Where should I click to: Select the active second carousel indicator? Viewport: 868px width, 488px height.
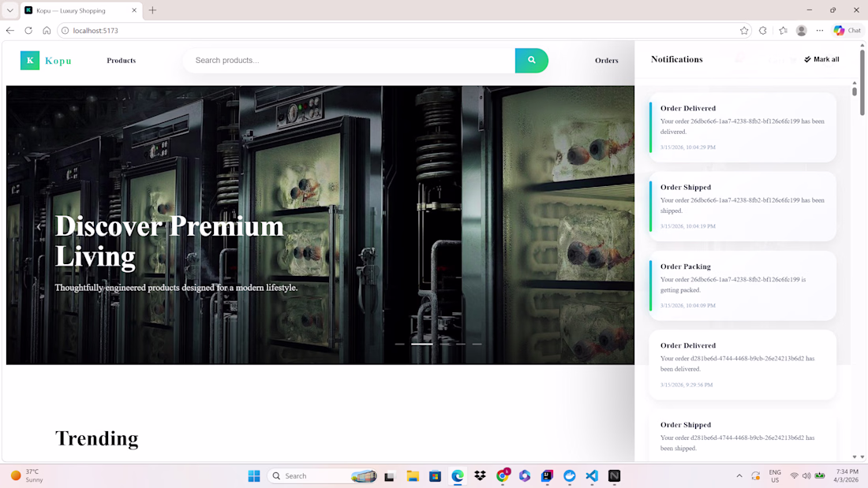tap(422, 345)
